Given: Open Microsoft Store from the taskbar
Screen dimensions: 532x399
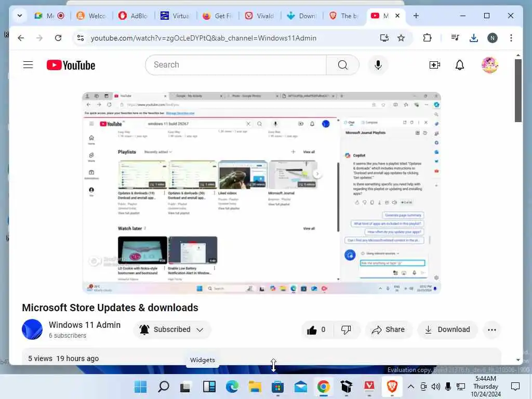Looking at the screenshot, I should [277, 387].
